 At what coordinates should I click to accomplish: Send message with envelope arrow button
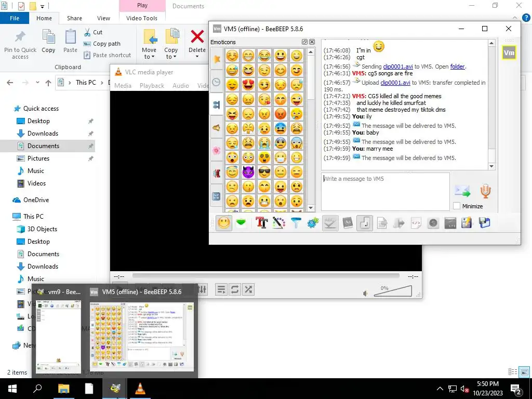coord(462,191)
